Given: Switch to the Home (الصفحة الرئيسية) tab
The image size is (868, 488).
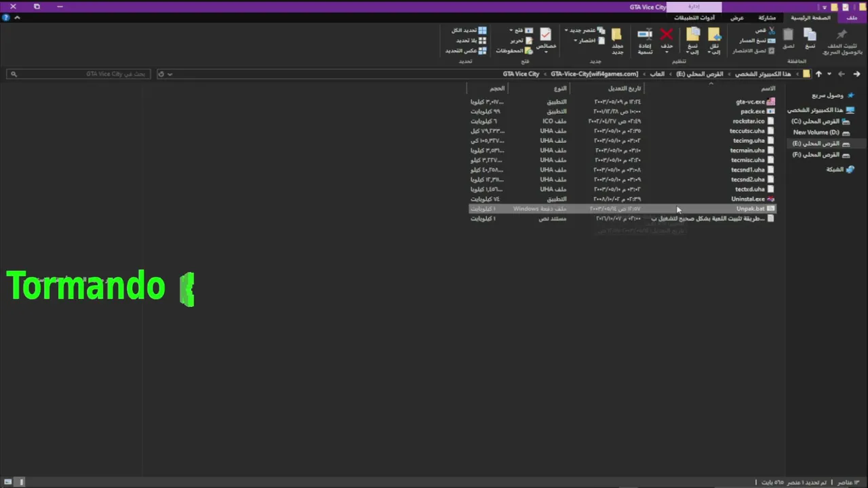Looking at the screenshot, I should (810, 18).
